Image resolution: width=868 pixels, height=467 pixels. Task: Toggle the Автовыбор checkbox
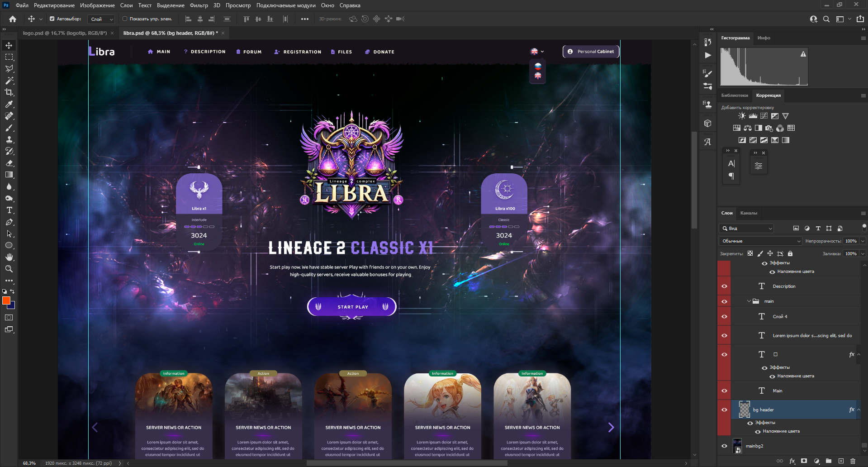(x=52, y=19)
